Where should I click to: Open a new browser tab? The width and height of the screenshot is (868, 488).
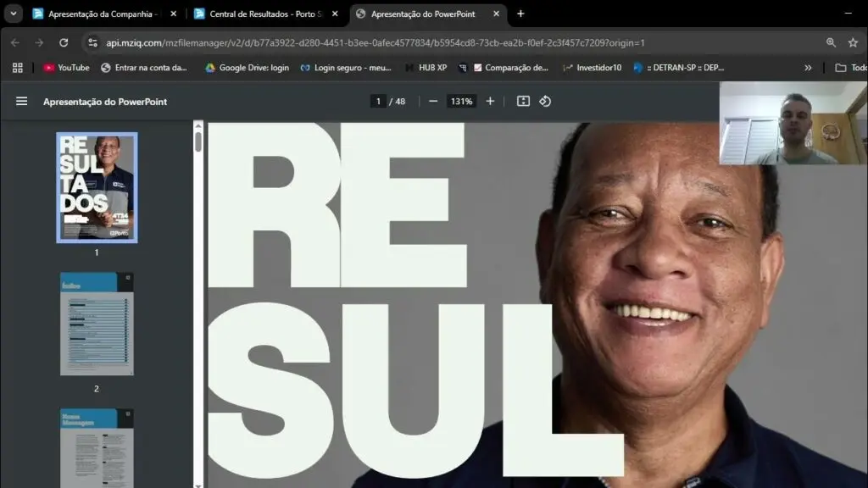tap(520, 14)
